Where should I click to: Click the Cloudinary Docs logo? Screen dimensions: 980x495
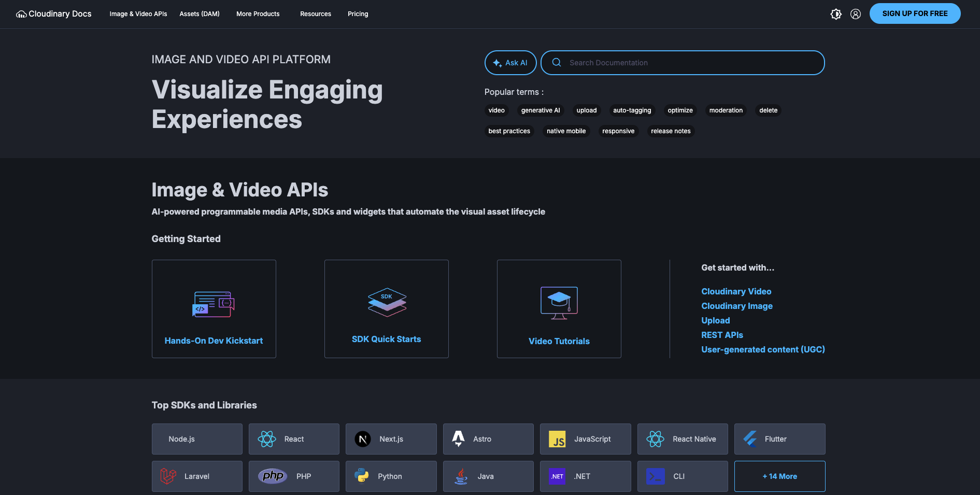pyautogui.click(x=54, y=14)
